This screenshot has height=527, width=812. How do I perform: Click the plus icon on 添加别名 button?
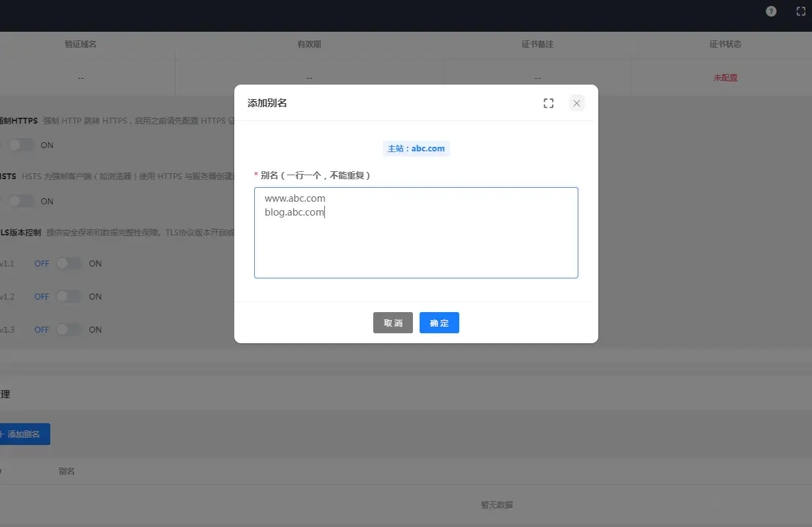click(1, 434)
